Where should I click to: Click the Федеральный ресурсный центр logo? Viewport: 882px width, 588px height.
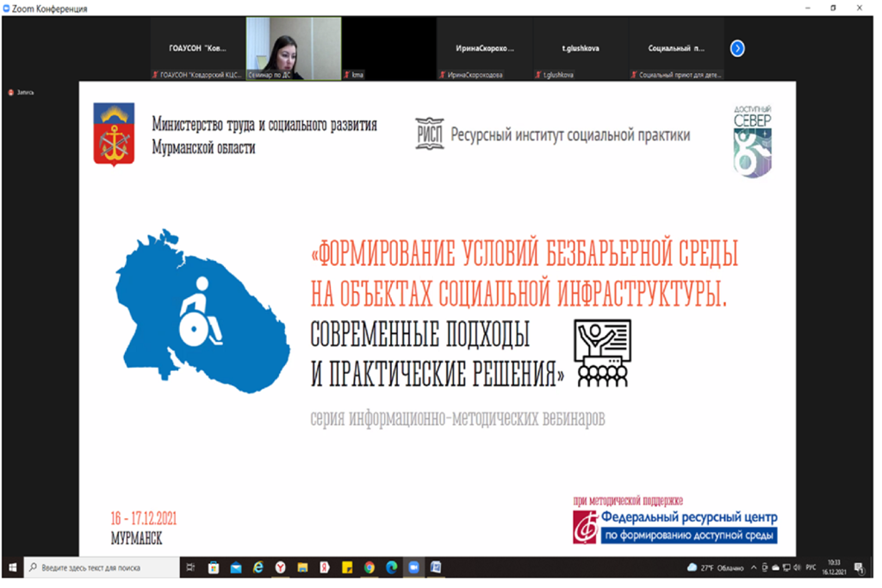coord(675,527)
